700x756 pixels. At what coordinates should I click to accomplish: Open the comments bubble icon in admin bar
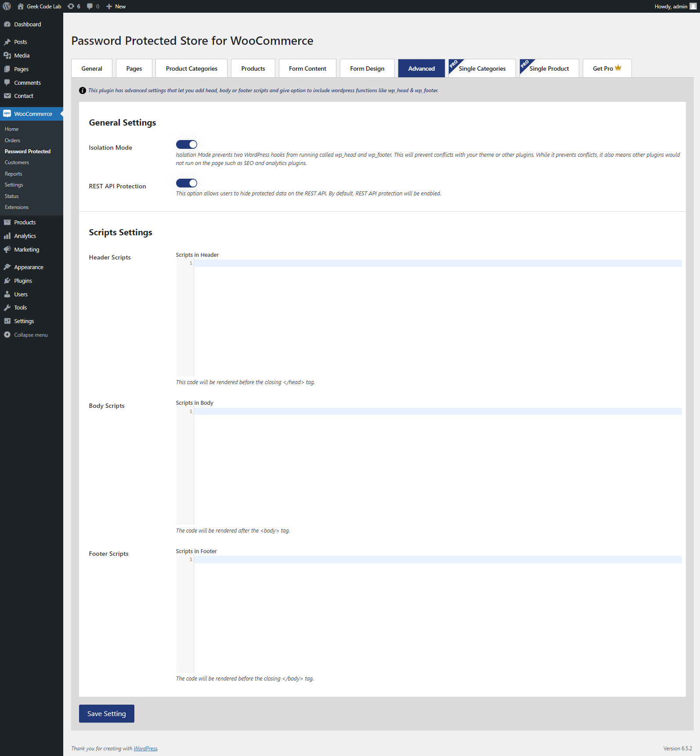click(90, 6)
